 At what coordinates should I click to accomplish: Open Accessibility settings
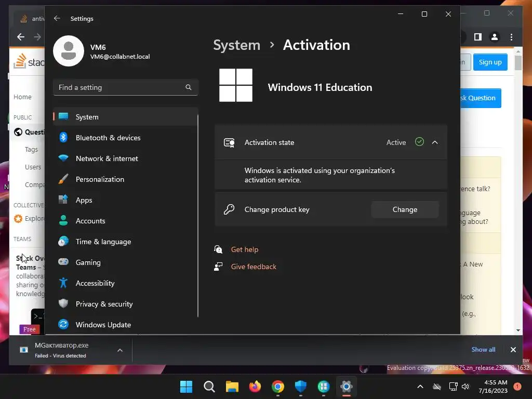pos(125,283)
